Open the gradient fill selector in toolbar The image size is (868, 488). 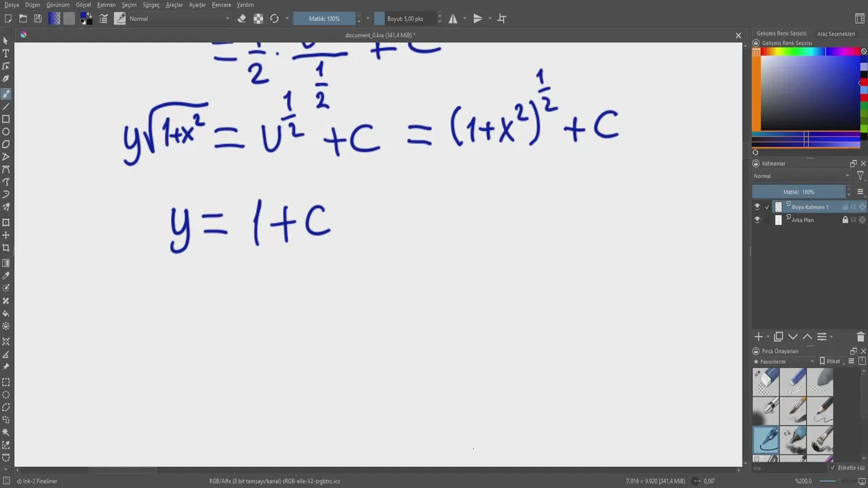click(x=54, y=18)
